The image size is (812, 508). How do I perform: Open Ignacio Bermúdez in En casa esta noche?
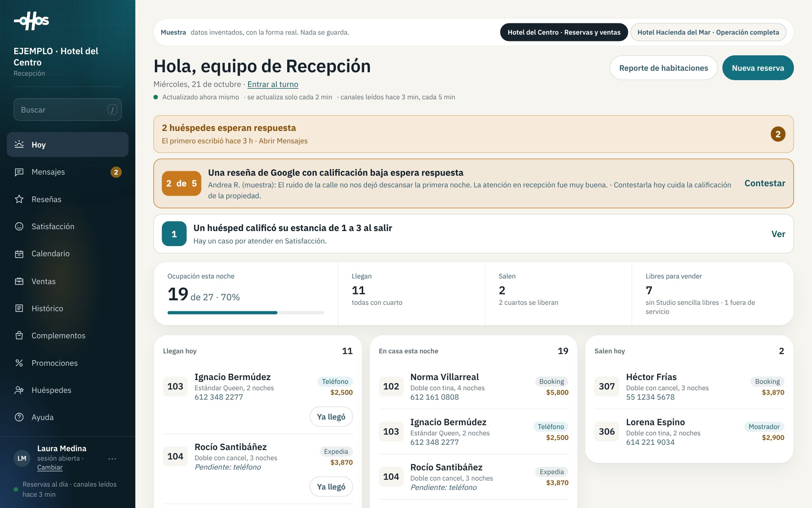click(473, 432)
